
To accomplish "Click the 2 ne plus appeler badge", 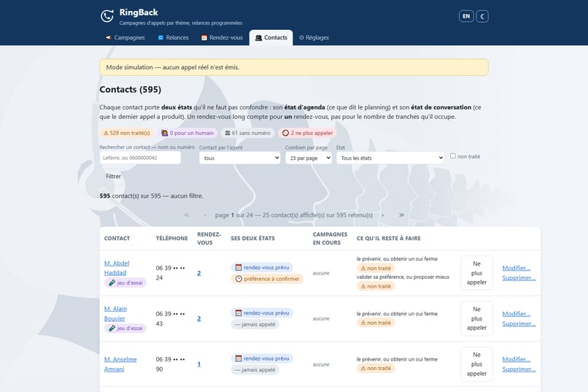I will coord(308,133).
